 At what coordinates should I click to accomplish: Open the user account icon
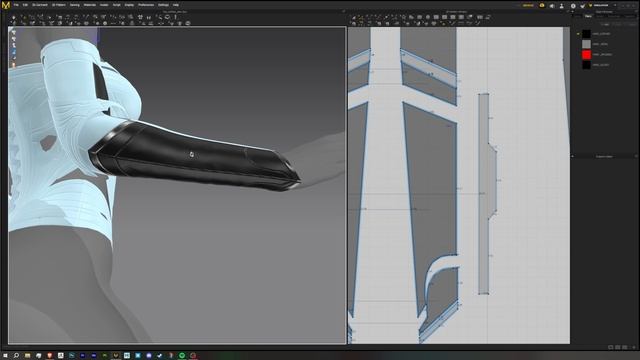[x=562, y=6]
